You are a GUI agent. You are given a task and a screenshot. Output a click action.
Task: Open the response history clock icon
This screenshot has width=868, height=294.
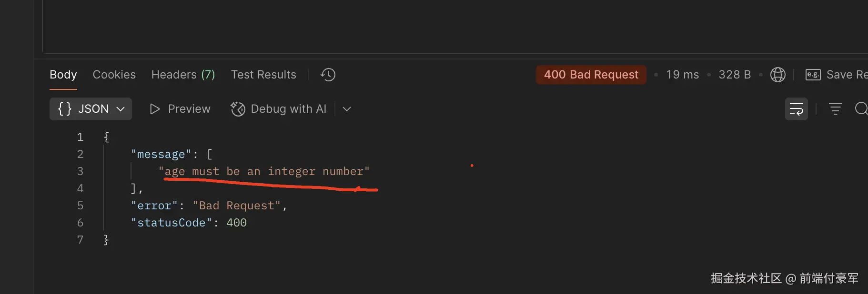pos(328,75)
